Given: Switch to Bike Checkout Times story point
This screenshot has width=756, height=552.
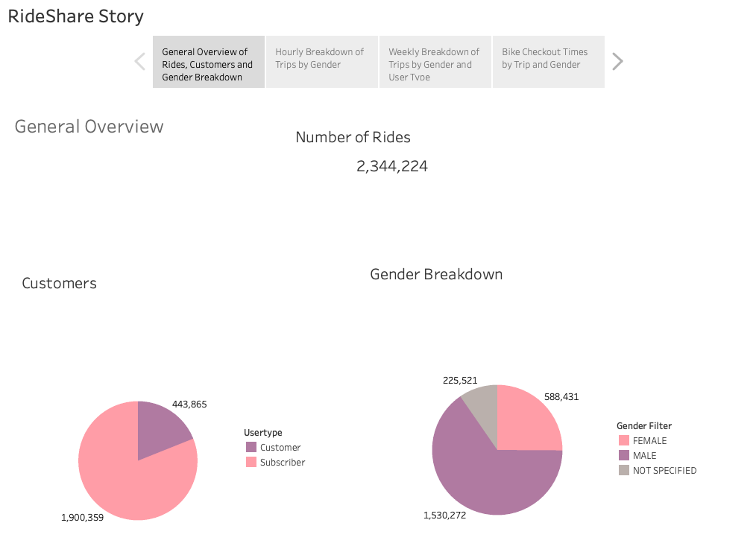Looking at the screenshot, I should [x=548, y=62].
